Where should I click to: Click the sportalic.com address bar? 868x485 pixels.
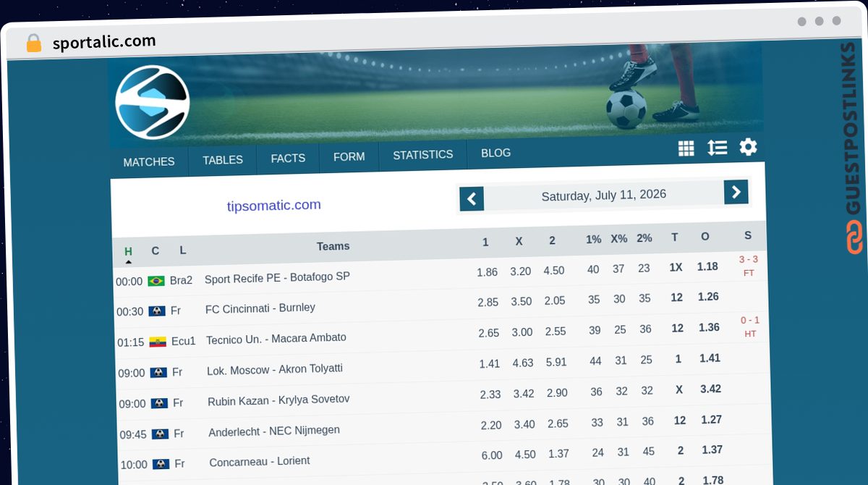pyautogui.click(x=104, y=42)
